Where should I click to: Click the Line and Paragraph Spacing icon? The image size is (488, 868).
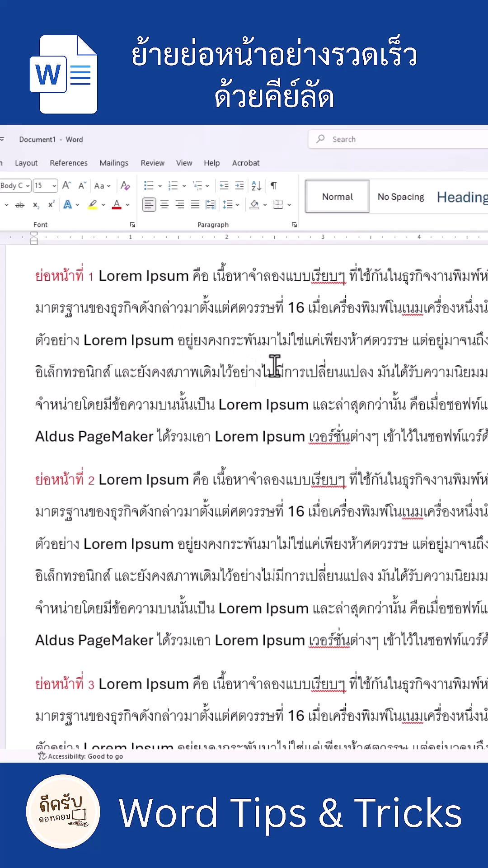228,205
